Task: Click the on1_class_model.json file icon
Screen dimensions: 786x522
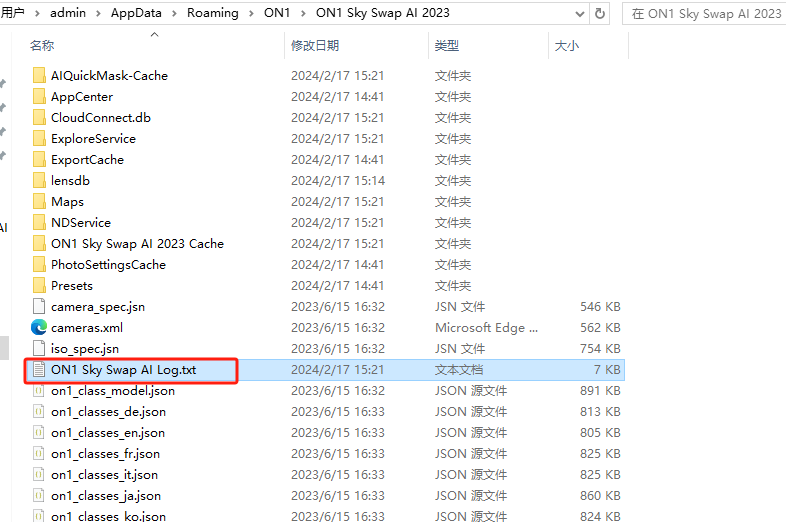Action: (x=39, y=390)
